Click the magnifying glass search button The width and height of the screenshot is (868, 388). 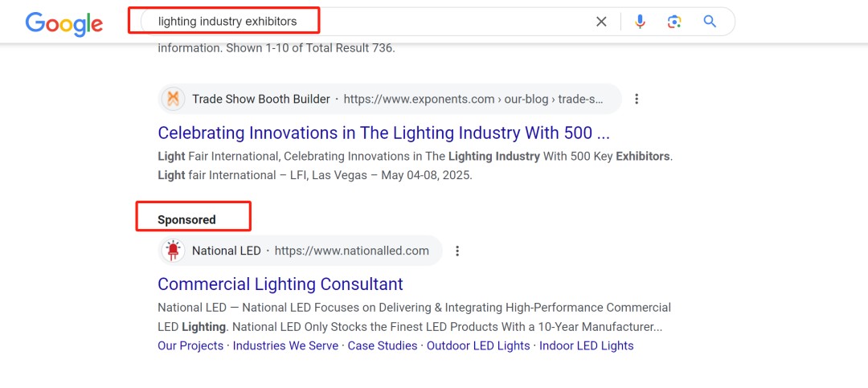point(710,22)
